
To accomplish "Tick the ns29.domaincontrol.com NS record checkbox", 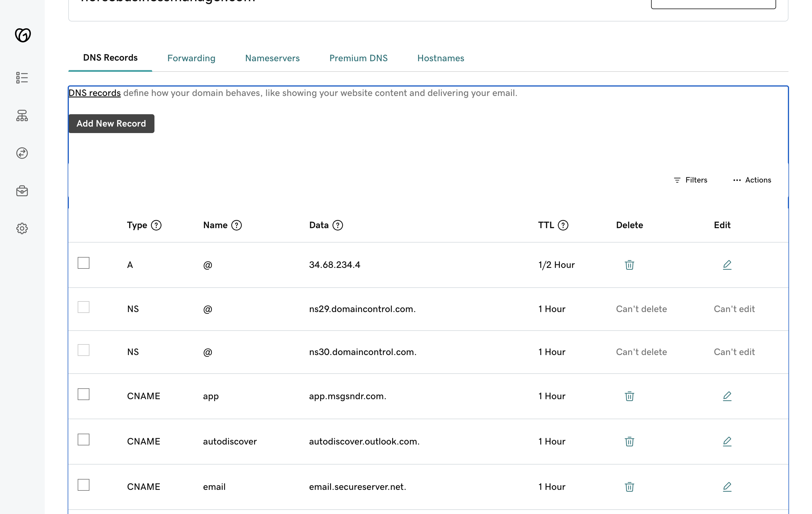I will pos(83,307).
